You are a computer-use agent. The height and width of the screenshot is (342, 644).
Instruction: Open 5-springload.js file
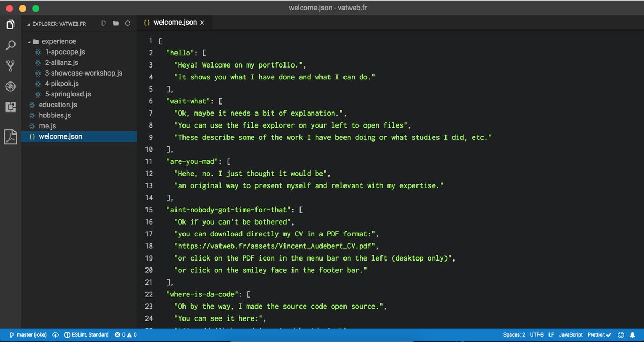tap(68, 94)
